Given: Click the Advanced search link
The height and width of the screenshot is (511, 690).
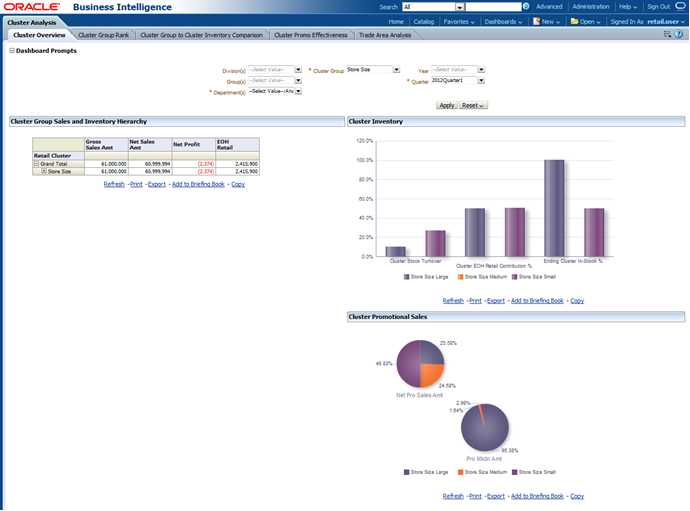Looking at the screenshot, I should [x=549, y=7].
